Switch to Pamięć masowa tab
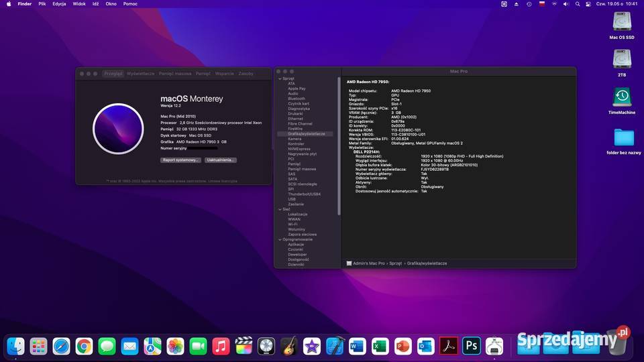The image size is (644, 362). pos(175,74)
